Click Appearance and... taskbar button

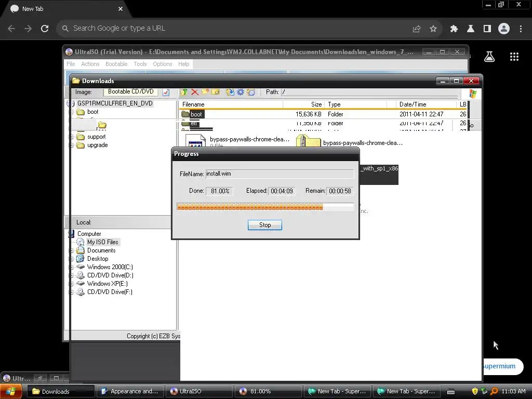click(x=130, y=391)
